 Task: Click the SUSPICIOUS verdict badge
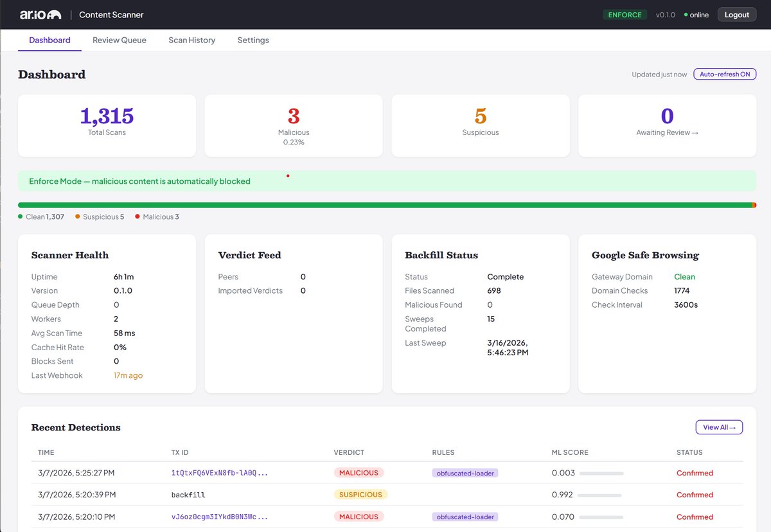pos(361,495)
